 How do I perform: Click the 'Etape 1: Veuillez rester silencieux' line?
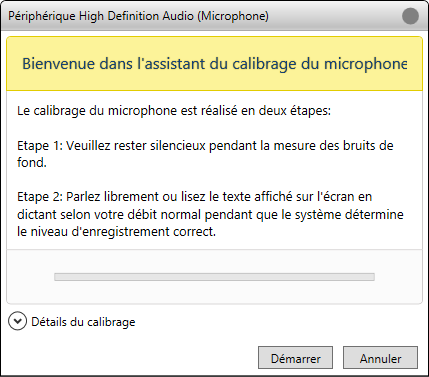205,146
